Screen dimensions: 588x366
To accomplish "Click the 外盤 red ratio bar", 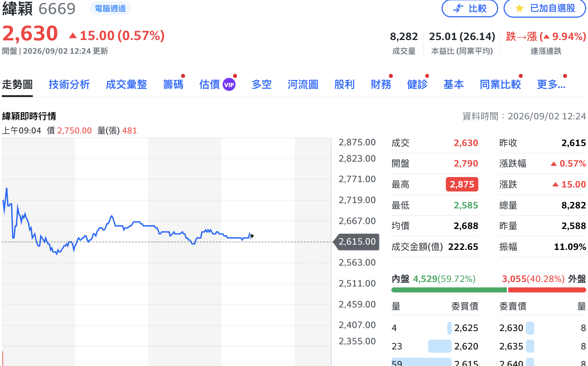I will click(x=547, y=290).
